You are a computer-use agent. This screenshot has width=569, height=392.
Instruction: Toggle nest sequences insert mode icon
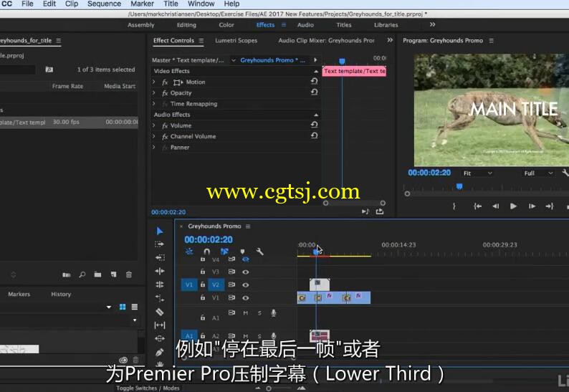[x=189, y=252]
